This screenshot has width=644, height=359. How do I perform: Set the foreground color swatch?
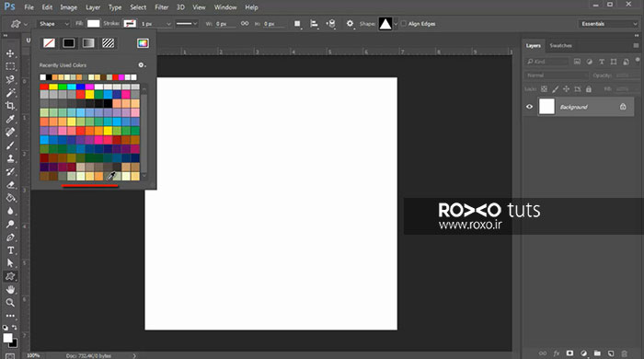[7, 338]
